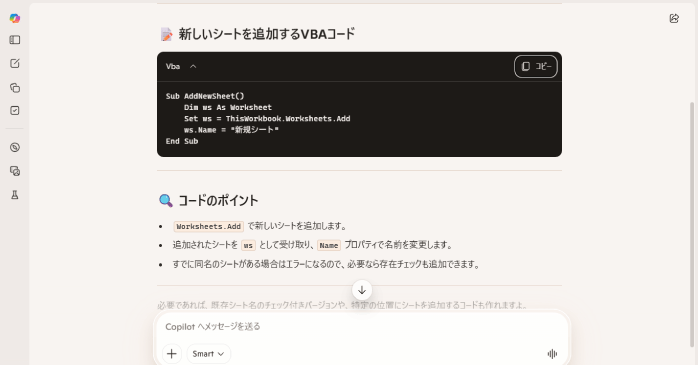
Task: Open the checklist tasks icon in sidebar
Action: click(x=15, y=110)
